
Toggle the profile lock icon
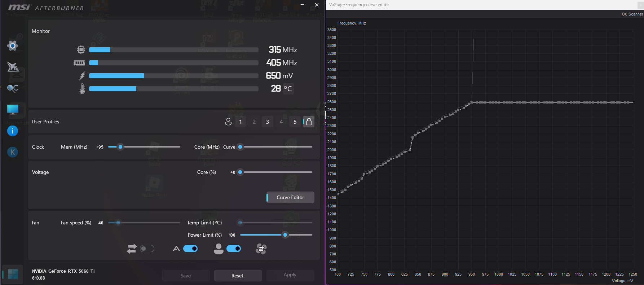pyautogui.click(x=309, y=122)
